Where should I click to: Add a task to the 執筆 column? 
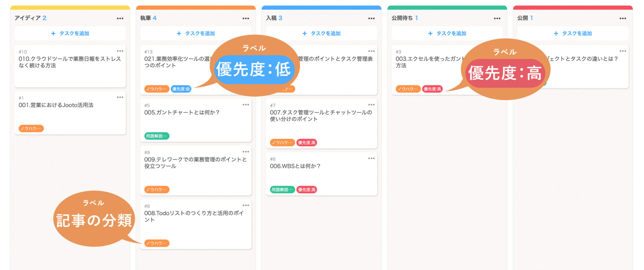point(196,33)
